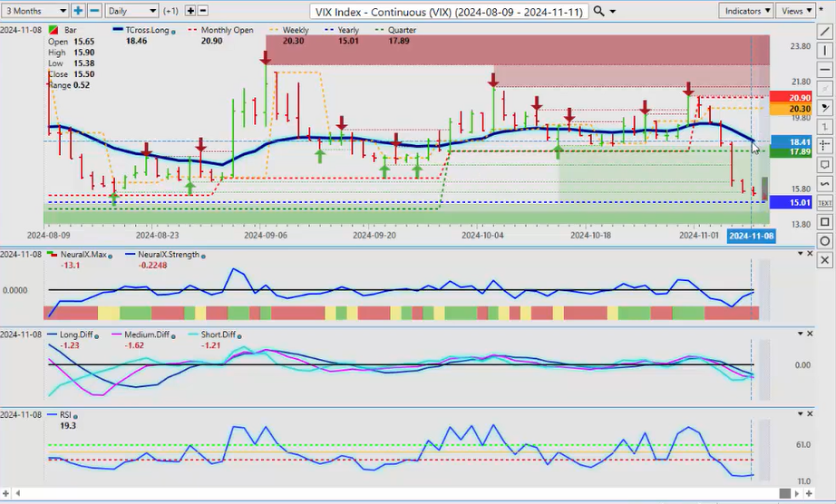The height and width of the screenshot is (504, 836).
Task: Choose the TEXT annotation tool
Action: 824,203
